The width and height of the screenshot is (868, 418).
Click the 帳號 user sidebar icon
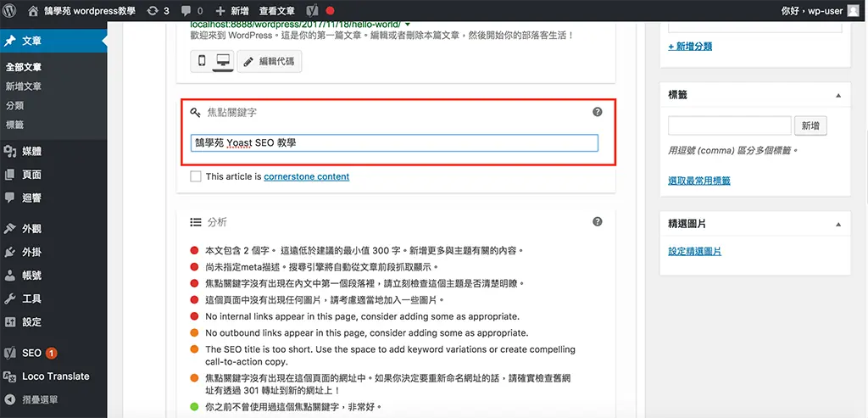[x=9, y=276]
